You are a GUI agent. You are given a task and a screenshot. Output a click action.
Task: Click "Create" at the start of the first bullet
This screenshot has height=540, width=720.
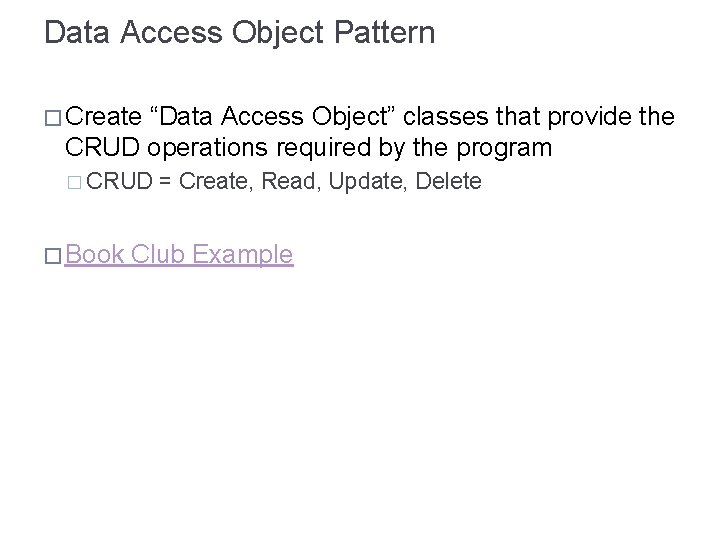tap(103, 116)
